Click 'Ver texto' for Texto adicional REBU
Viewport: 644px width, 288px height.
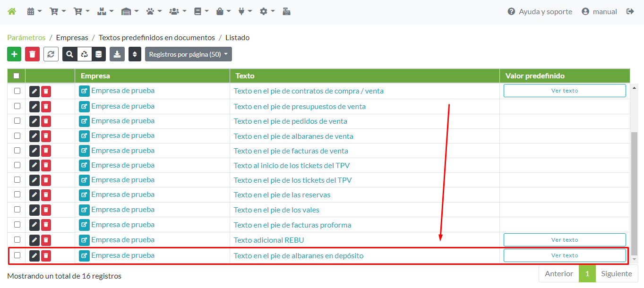565,240
